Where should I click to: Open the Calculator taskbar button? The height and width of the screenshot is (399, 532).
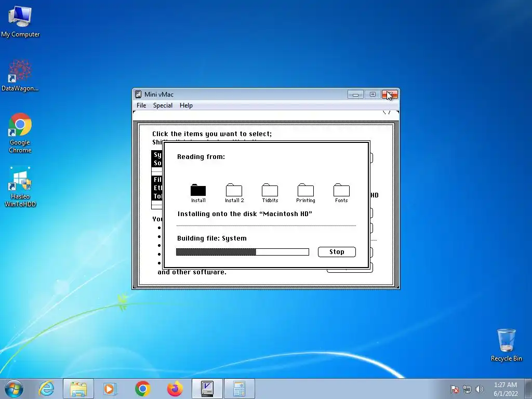click(239, 389)
